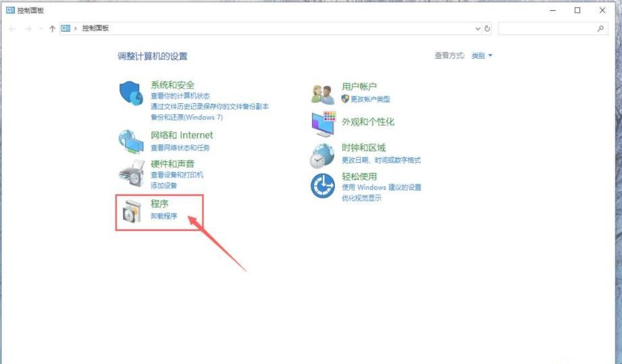Open the 时钟和区域 clock icon

[x=322, y=156]
